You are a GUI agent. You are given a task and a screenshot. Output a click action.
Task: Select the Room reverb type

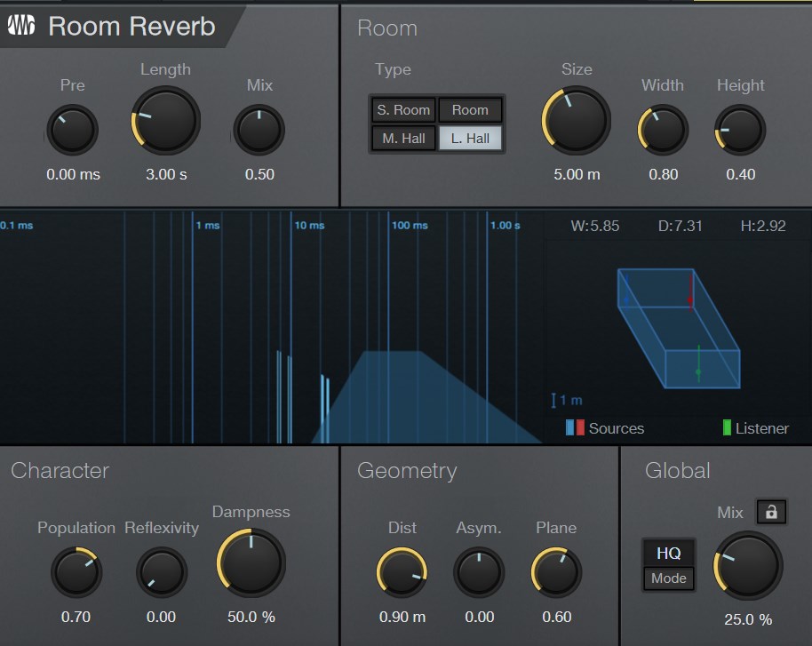coord(470,110)
